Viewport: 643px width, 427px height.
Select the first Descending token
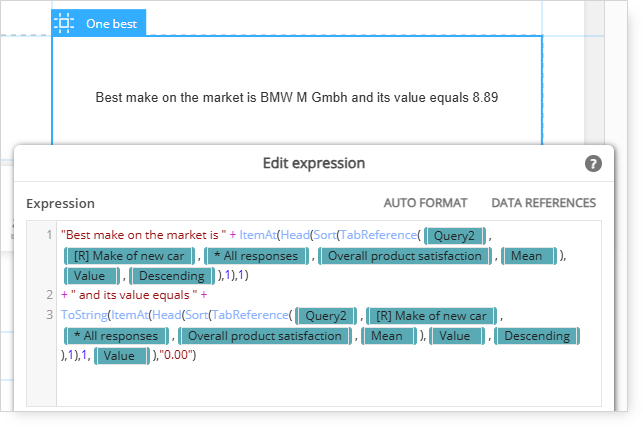coord(172,276)
